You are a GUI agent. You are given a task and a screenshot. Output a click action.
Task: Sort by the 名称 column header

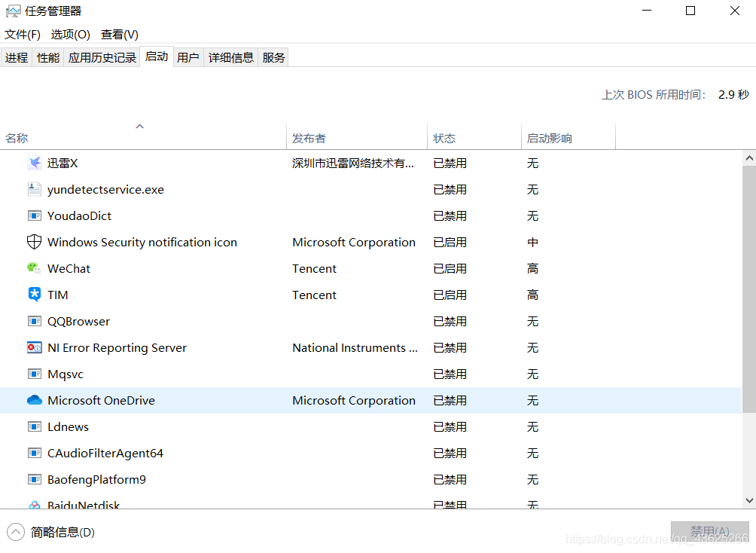[x=143, y=136]
